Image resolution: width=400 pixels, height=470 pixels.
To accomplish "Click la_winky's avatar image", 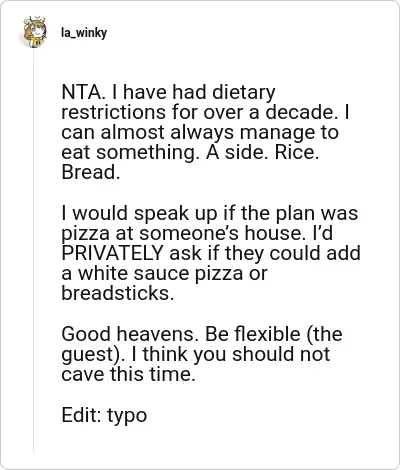I will tap(35, 32).
